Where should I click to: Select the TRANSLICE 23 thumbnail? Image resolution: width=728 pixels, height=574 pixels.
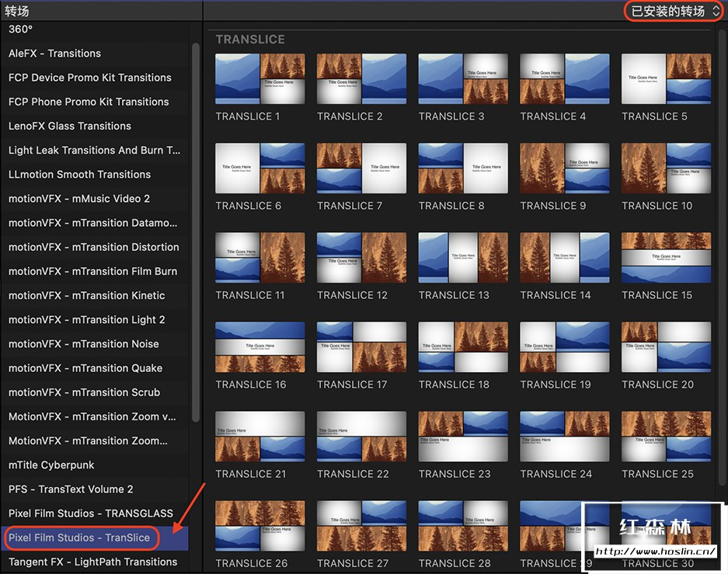click(463, 437)
